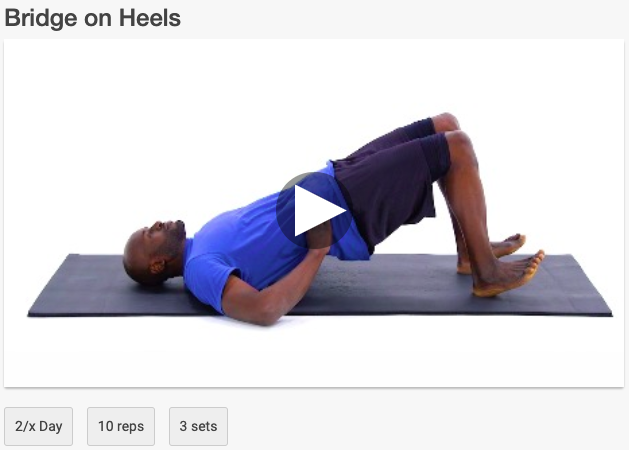Image resolution: width=629 pixels, height=450 pixels.
Task: Play the Bridge on Heels video
Action: (315, 210)
